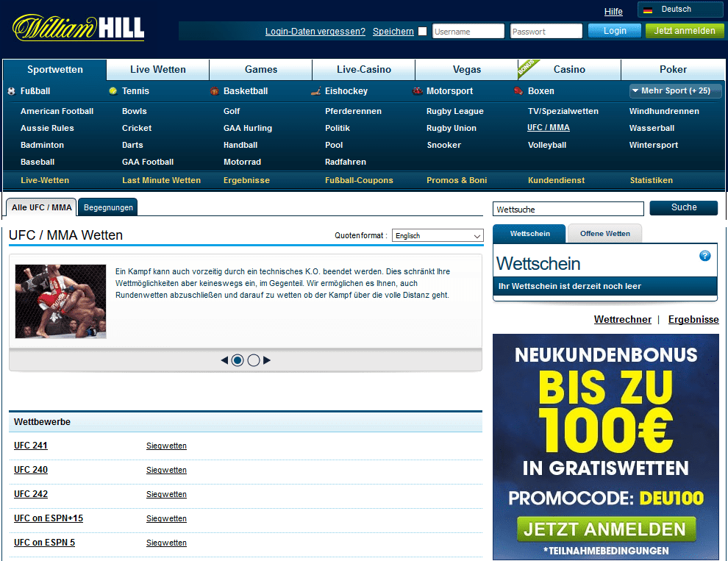
Task: Switch to Begegnungen tab
Action: point(108,207)
